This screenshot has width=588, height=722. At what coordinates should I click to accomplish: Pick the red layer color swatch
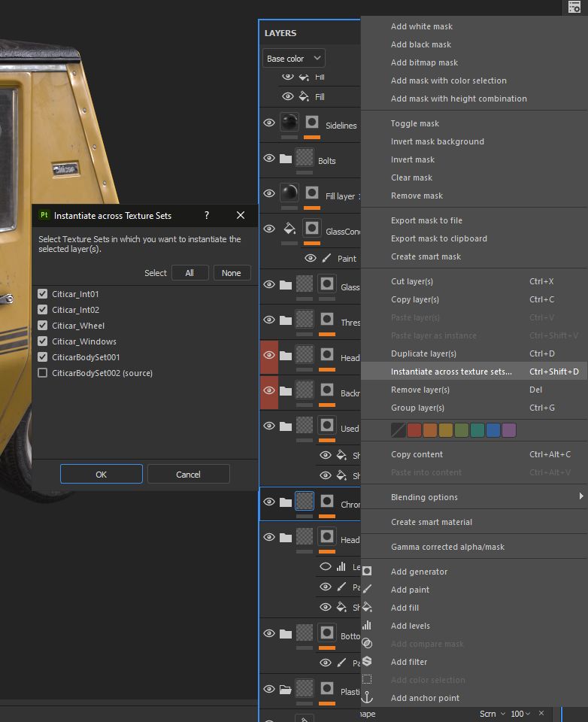pyautogui.click(x=414, y=430)
